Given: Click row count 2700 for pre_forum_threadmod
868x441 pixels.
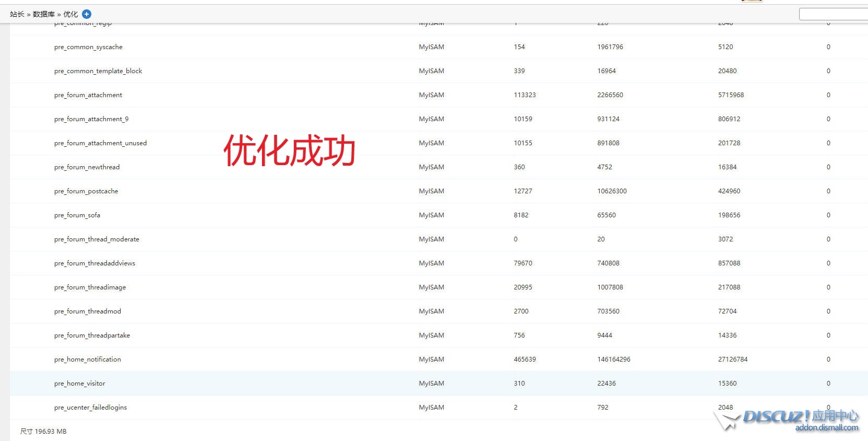Looking at the screenshot, I should [521, 311].
